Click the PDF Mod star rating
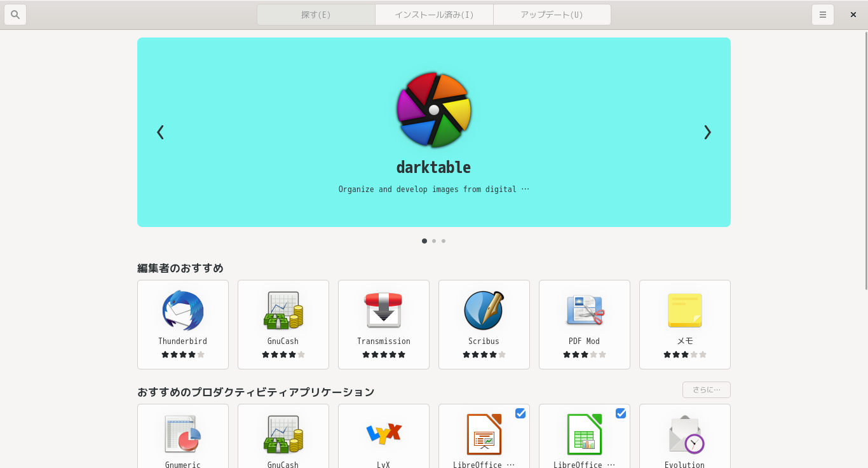The height and width of the screenshot is (468, 868). 585,355
